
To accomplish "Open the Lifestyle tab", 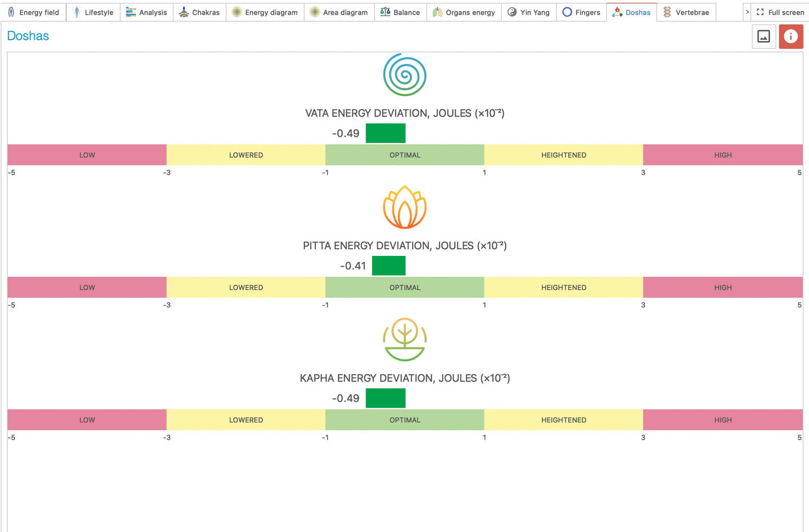I will point(93,12).
